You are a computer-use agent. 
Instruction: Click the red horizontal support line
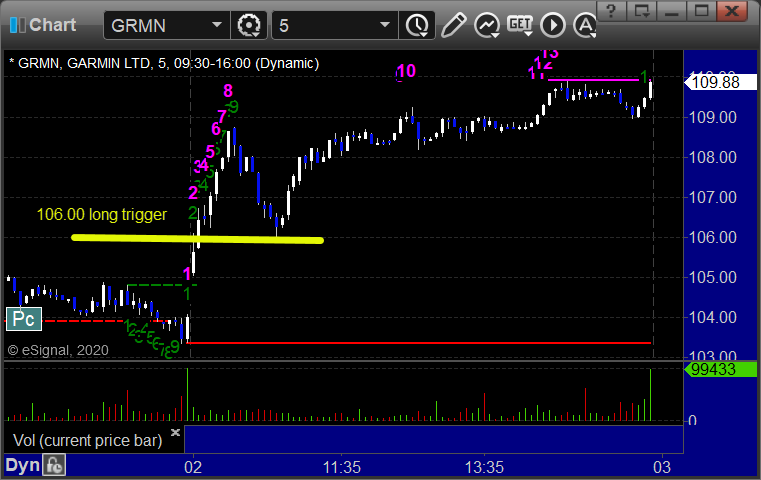(418, 343)
